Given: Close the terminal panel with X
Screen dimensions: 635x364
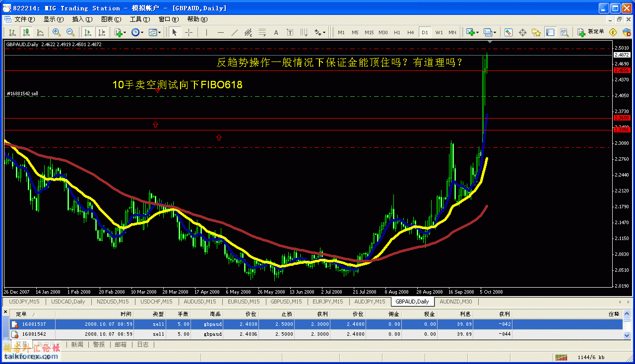Looking at the screenshot, I should (x=5, y=312).
